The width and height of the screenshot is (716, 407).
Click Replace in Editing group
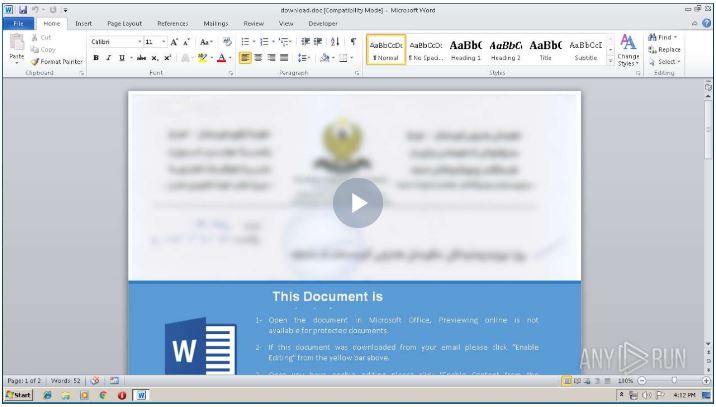click(665, 49)
